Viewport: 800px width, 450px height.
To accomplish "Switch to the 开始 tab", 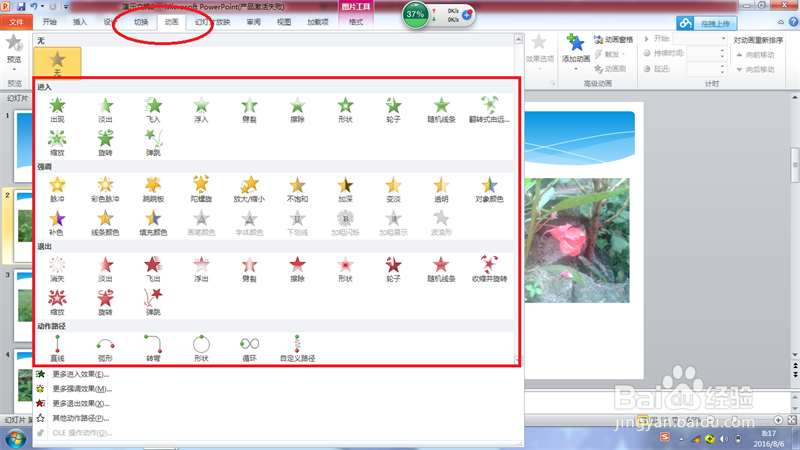I will pos(49,22).
